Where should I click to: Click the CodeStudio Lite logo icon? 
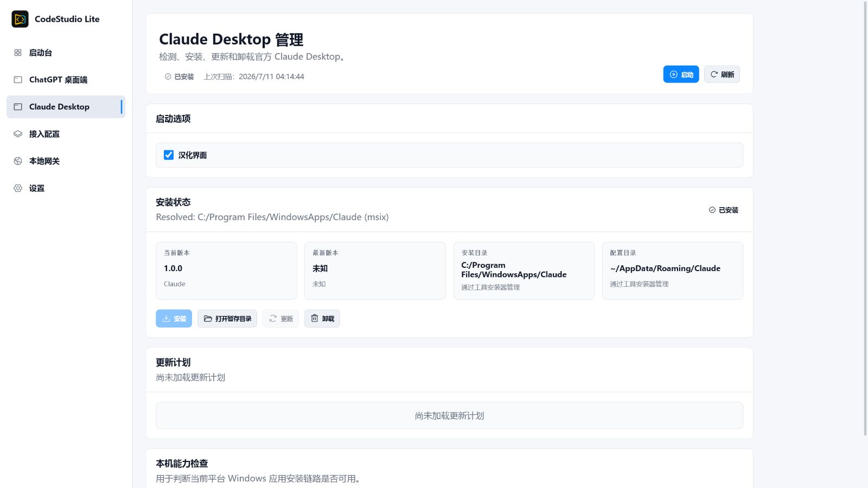pyautogui.click(x=20, y=19)
